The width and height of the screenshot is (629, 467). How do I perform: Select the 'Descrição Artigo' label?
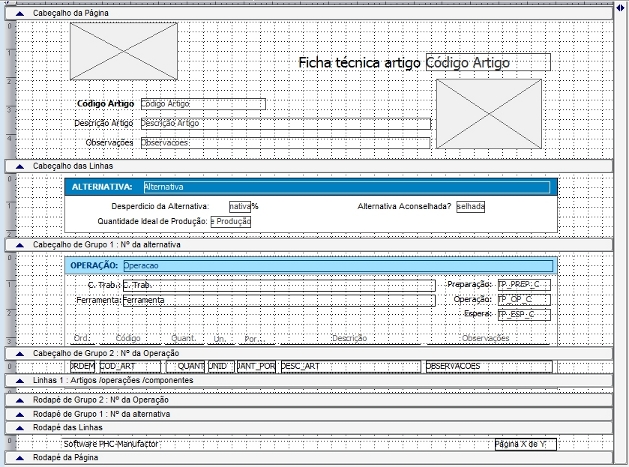point(104,123)
